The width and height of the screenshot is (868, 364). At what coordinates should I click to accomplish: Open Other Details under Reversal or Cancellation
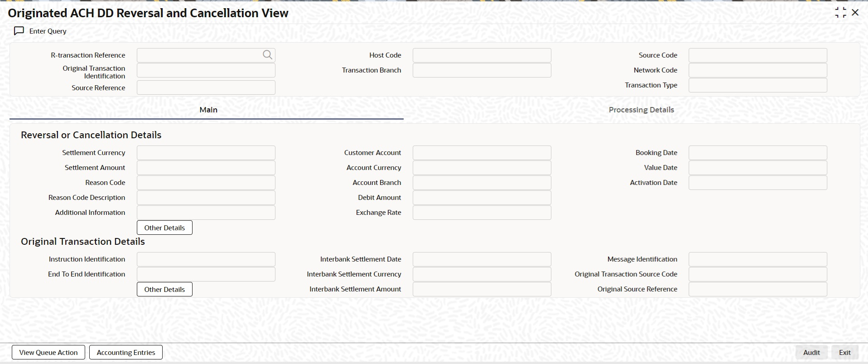click(x=164, y=228)
